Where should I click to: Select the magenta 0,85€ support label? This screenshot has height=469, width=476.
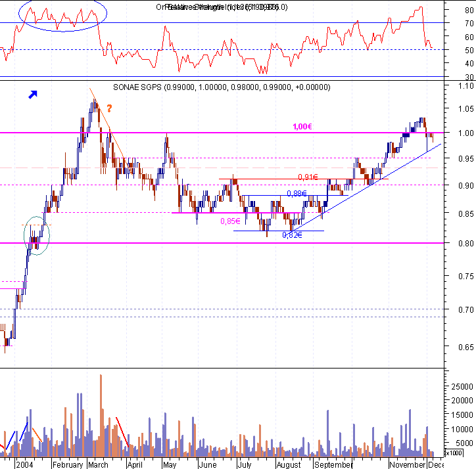(230, 221)
